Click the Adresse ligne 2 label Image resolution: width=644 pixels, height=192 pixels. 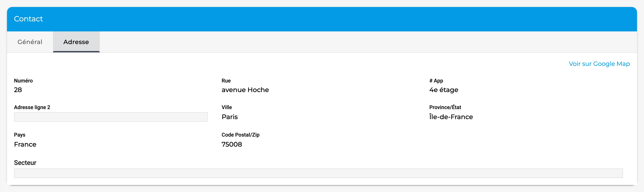pos(32,108)
